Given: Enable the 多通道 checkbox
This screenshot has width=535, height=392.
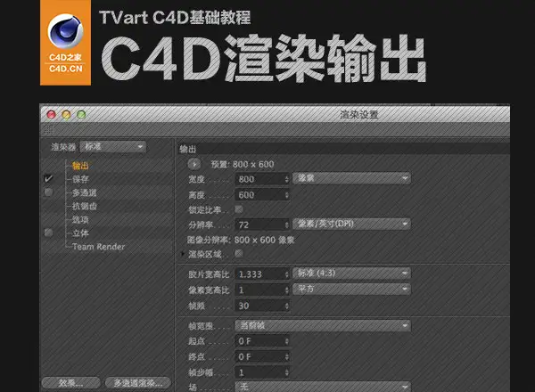Looking at the screenshot, I should 48,192.
